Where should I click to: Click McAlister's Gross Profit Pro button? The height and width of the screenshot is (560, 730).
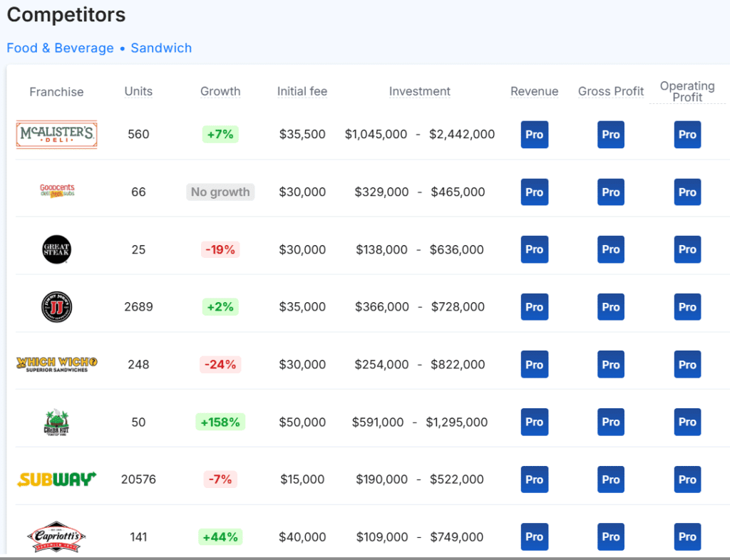coord(611,135)
